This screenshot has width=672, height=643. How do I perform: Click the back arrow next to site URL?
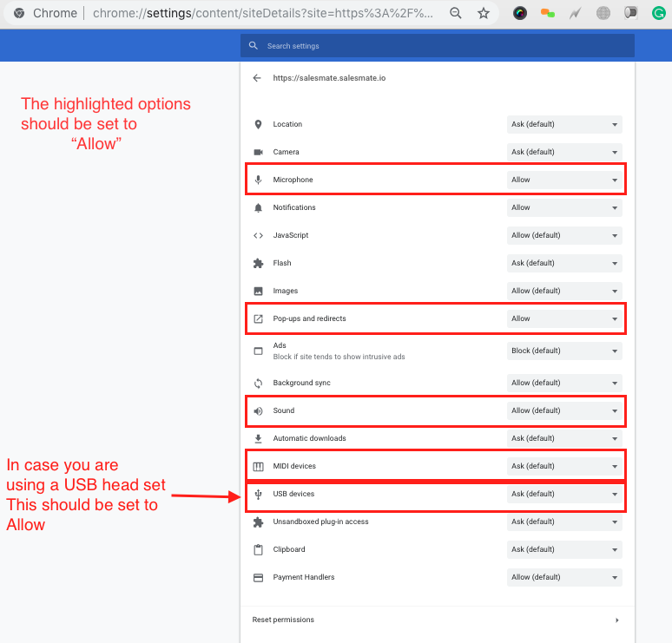pyautogui.click(x=257, y=78)
